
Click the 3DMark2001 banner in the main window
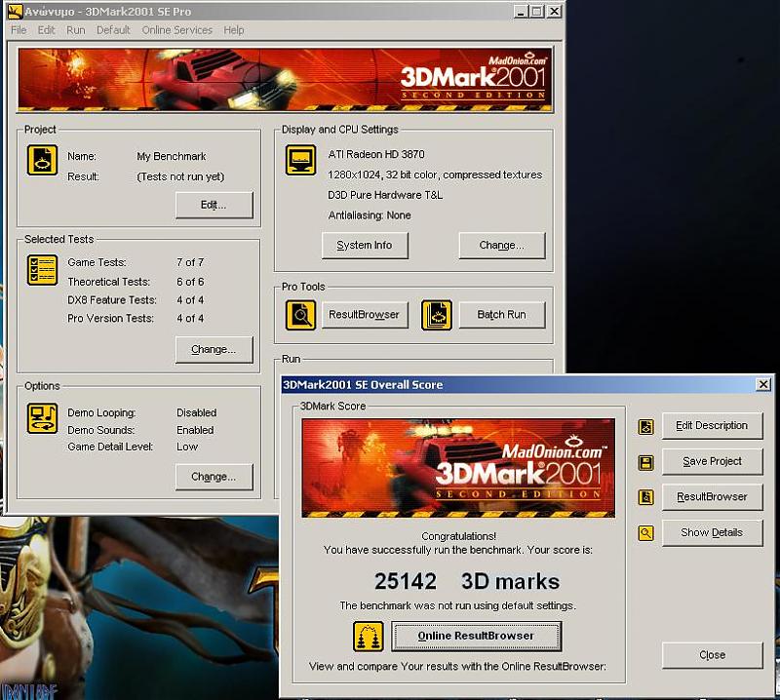click(285, 80)
